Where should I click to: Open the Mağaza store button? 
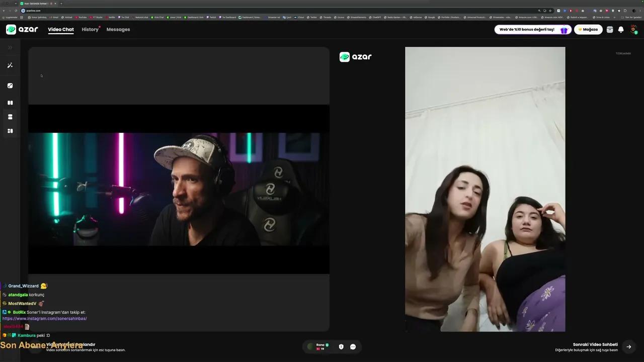588,30
